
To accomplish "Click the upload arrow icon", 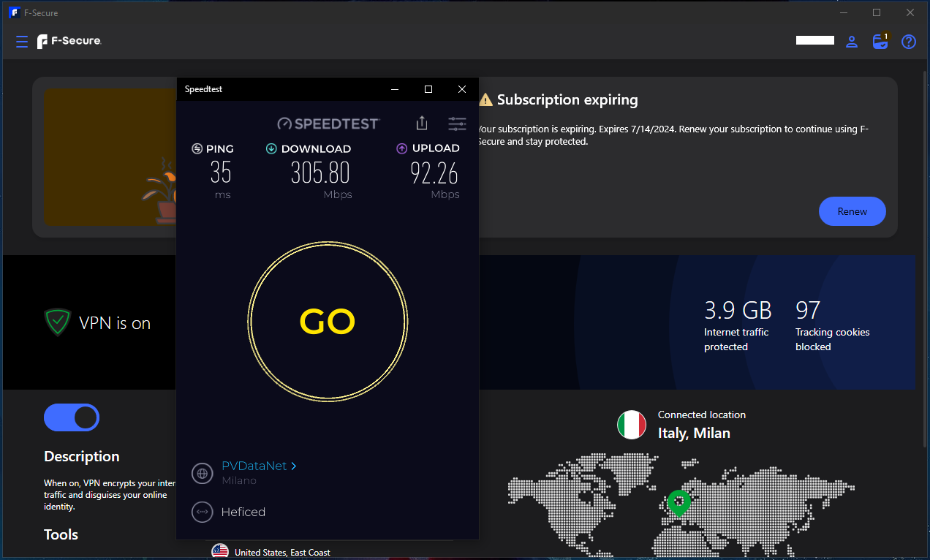I will pyautogui.click(x=401, y=148).
